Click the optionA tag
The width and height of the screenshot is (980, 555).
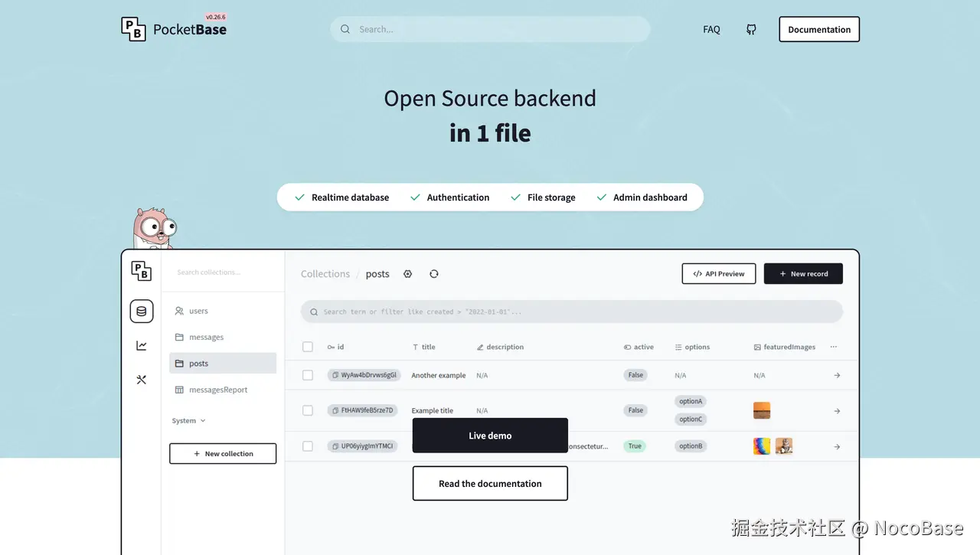691,401
